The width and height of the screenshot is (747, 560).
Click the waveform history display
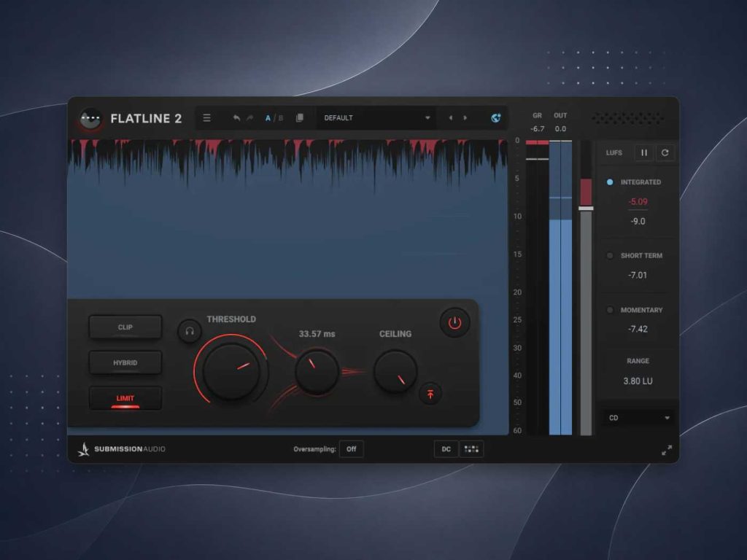pyautogui.click(x=287, y=219)
